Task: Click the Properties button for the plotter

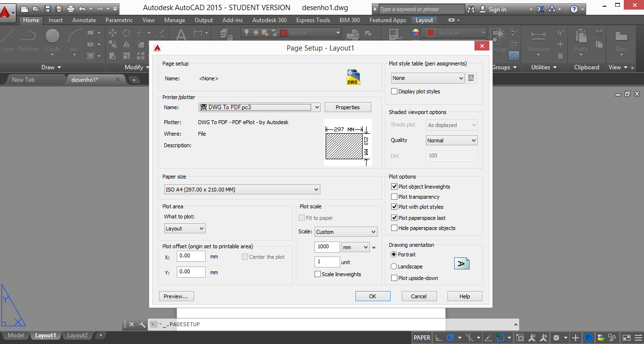Action: (348, 107)
